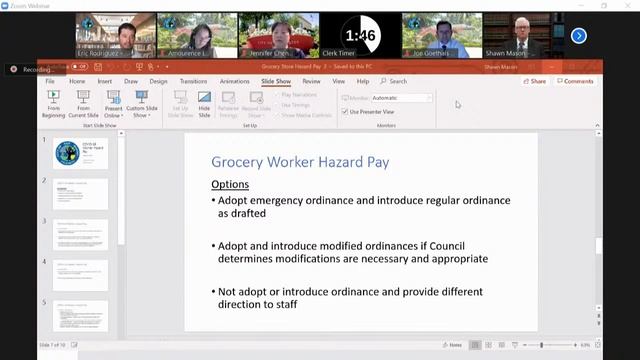
Task: Open the Comments pane button
Action: pos(576,81)
